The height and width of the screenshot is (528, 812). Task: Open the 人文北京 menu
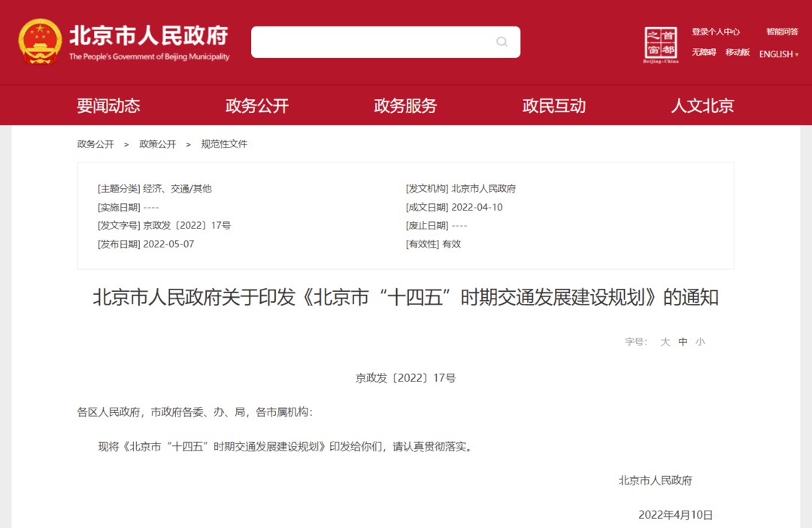702,106
